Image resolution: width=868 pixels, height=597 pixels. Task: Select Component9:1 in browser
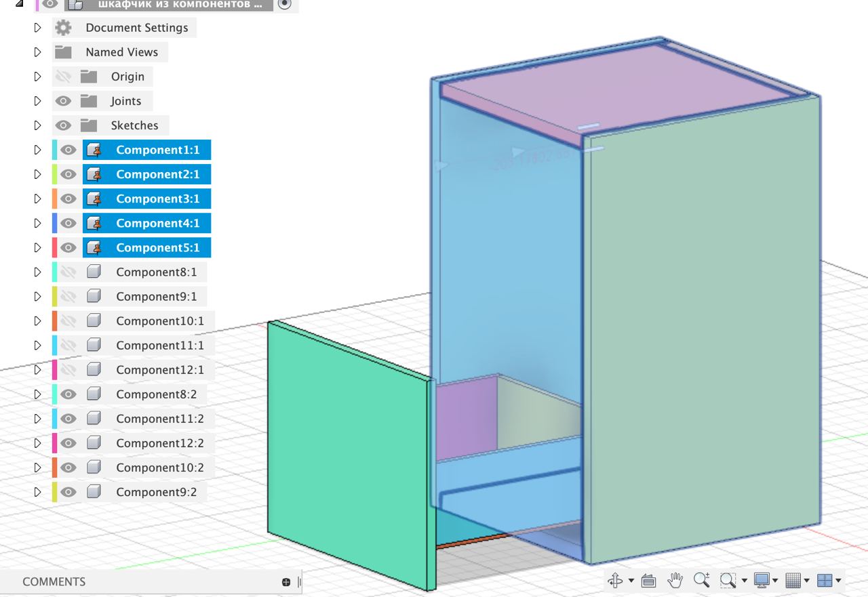click(x=157, y=296)
